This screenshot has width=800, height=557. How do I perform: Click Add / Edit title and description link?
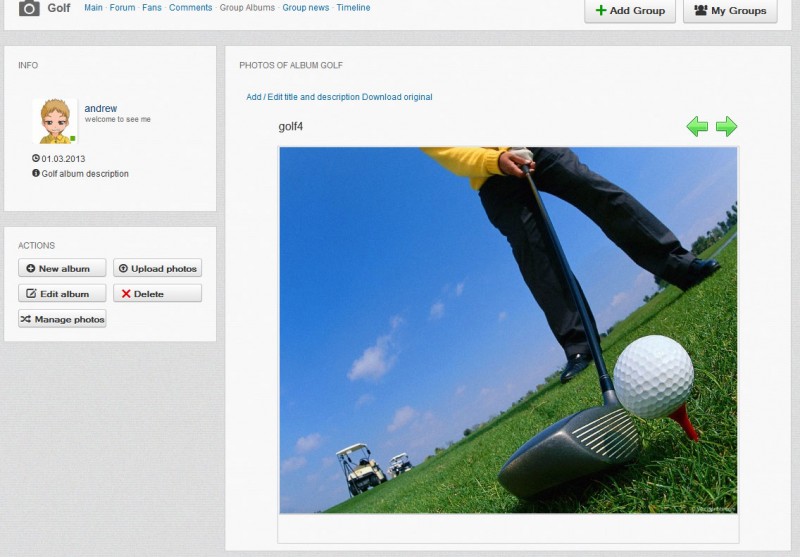point(303,97)
